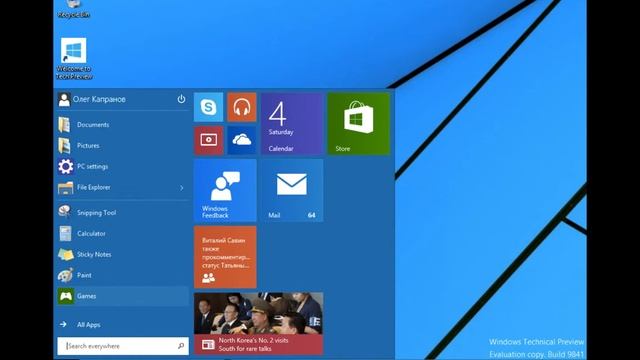Open the News tile about North Korea
This screenshot has width=640, height=360.
coord(258,323)
